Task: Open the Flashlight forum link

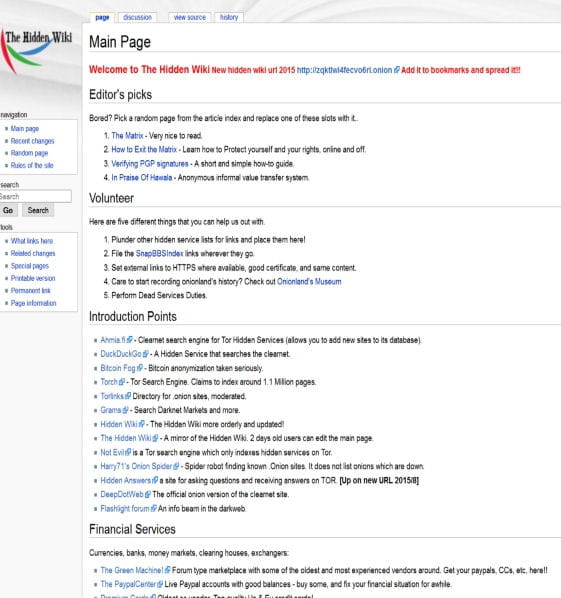Action: [x=125, y=508]
